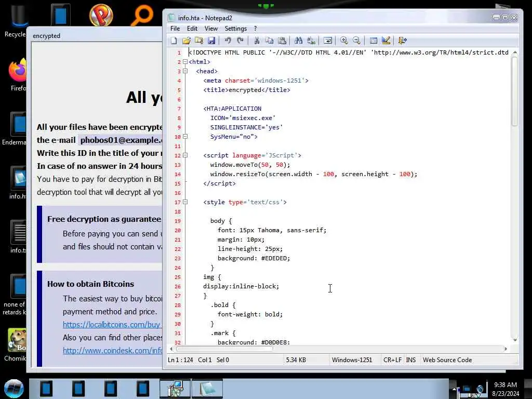Viewport: 532px width, 399px height.
Task: Select the Chomik desktop icon
Action: [x=16, y=345]
